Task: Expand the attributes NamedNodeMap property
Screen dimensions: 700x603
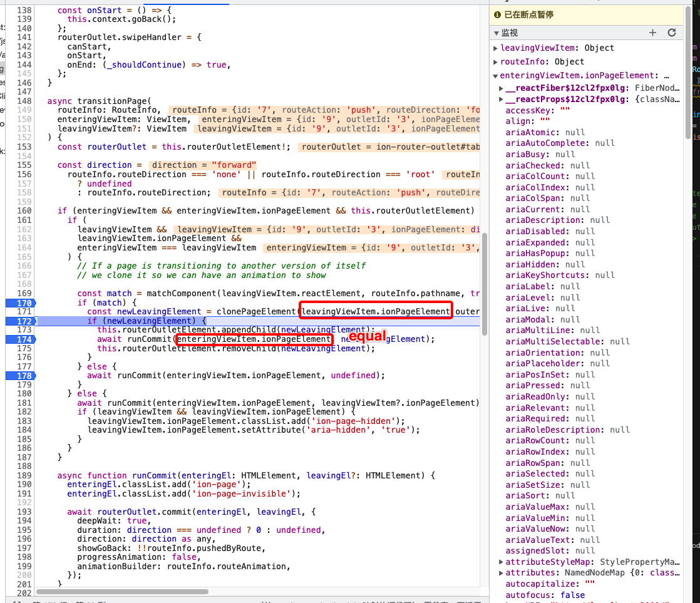Action: pyautogui.click(x=501, y=573)
